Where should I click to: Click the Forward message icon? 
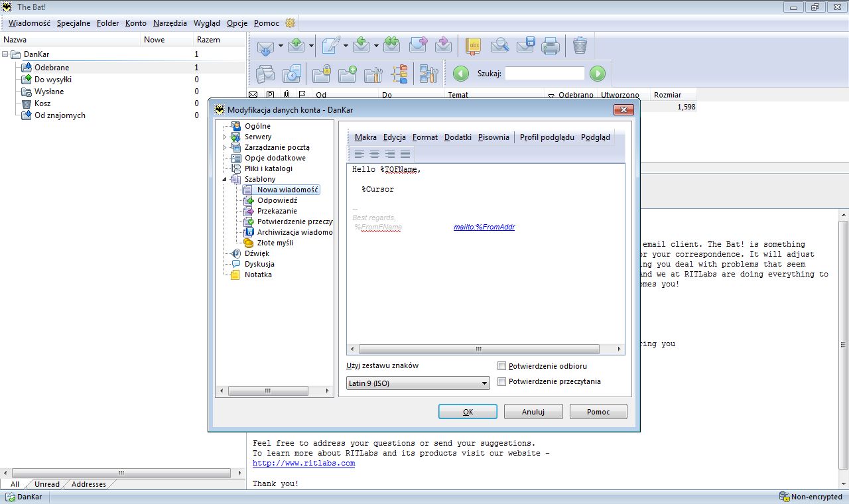coord(418,46)
